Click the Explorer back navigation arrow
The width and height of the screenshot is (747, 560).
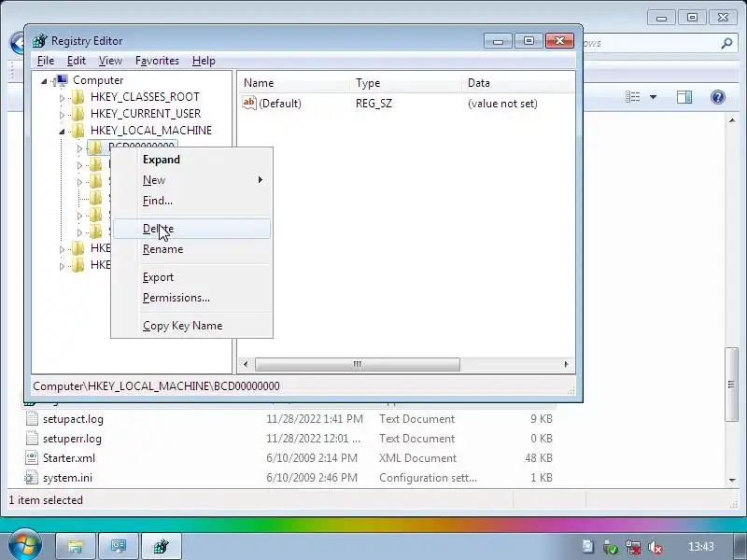17,44
